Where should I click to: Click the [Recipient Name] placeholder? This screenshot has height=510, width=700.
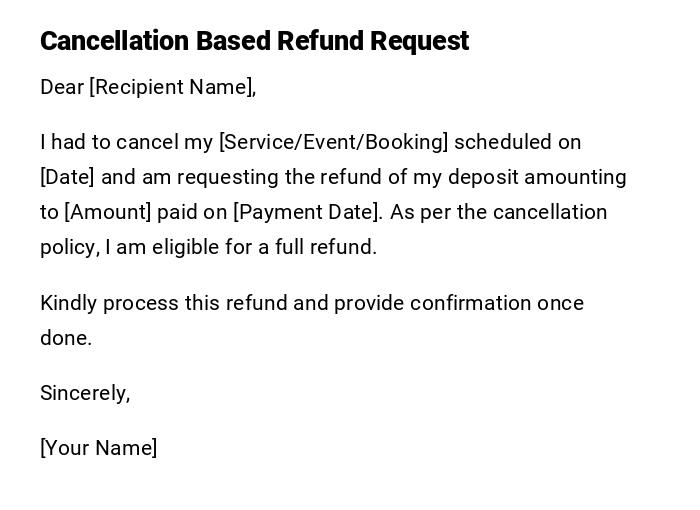[x=171, y=87]
